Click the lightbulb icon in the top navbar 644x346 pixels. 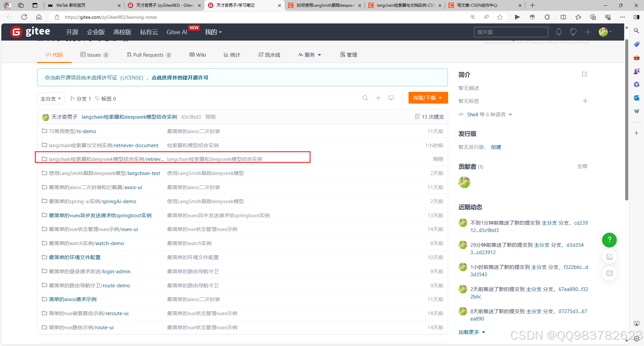573,32
